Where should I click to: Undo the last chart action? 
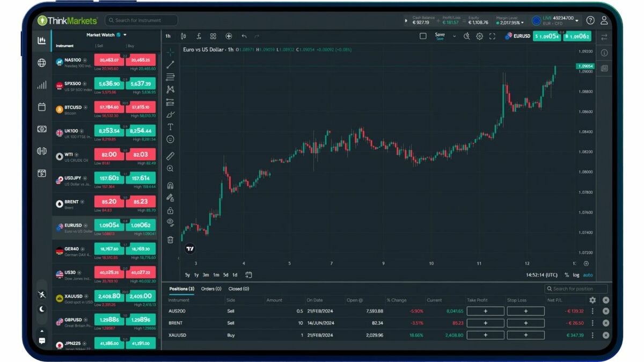point(244,36)
